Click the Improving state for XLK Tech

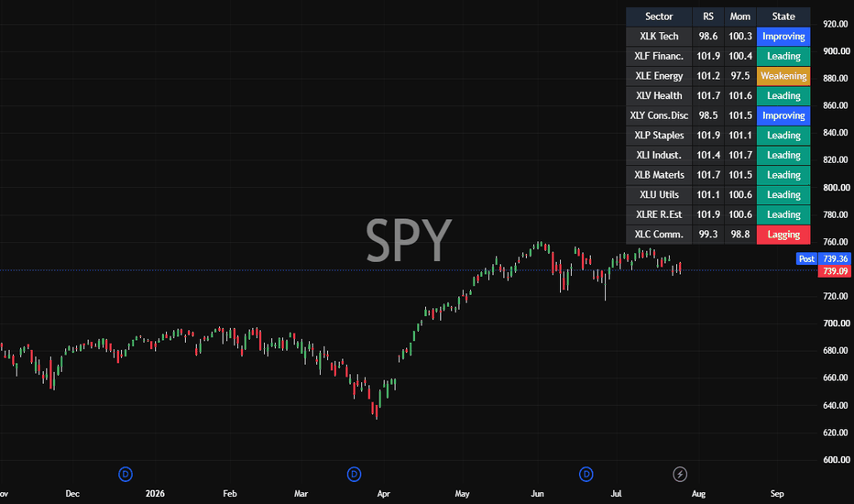(x=783, y=37)
